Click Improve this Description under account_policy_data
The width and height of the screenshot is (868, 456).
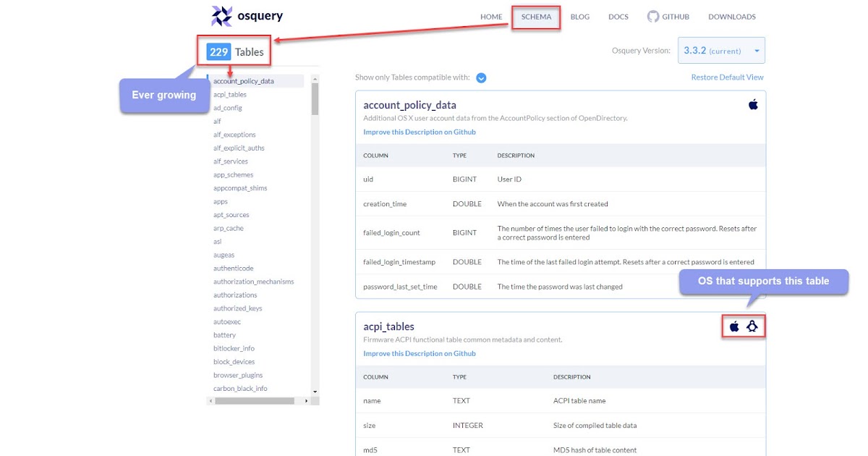click(x=420, y=132)
